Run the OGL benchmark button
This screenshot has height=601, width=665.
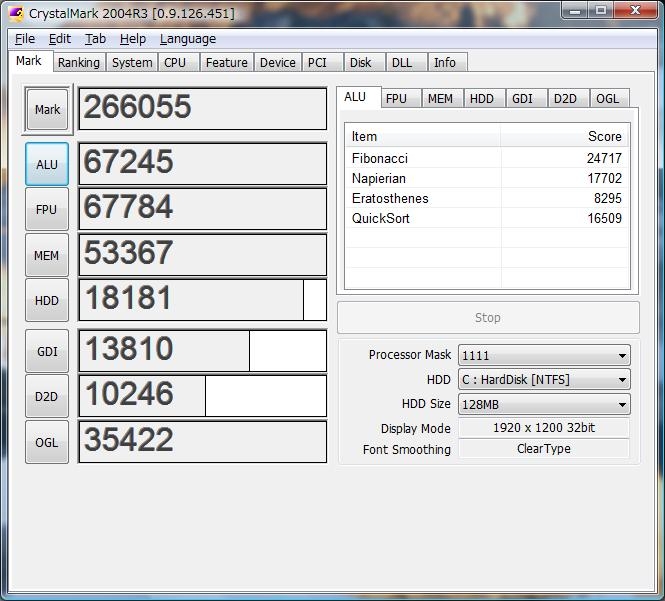coord(47,442)
